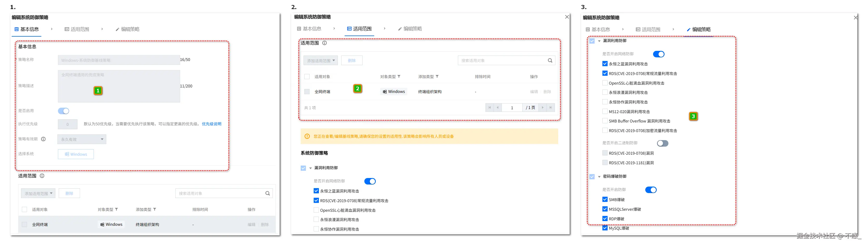The image size is (868, 246).
Task: Close dialog 2 with the X icon
Action: pyautogui.click(x=567, y=17)
